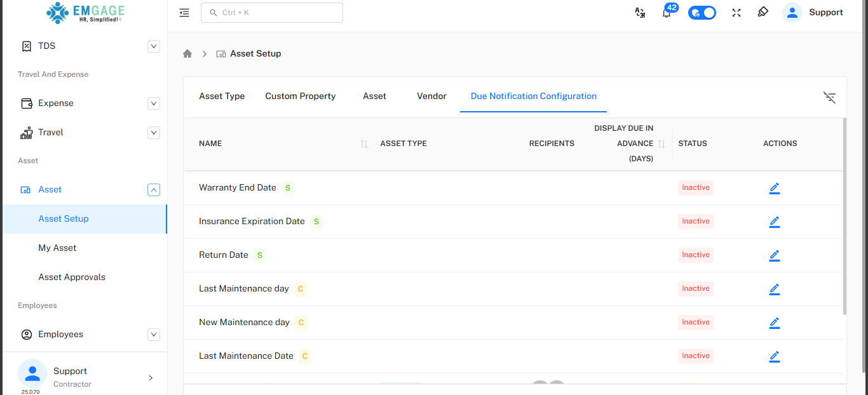This screenshot has width=868, height=395.
Task: Expand the TDS menu
Action: coord(153,46)
